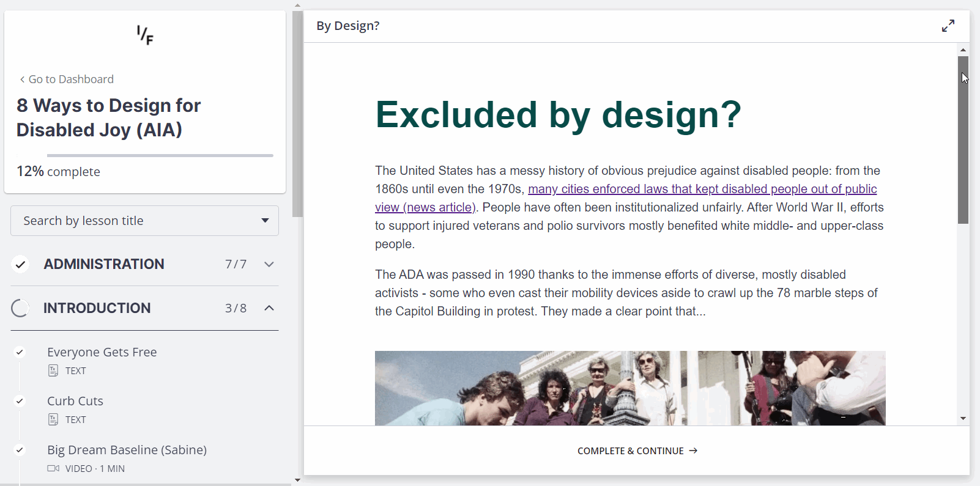
Task: Click the course progress bar
Action: (160, 155)
